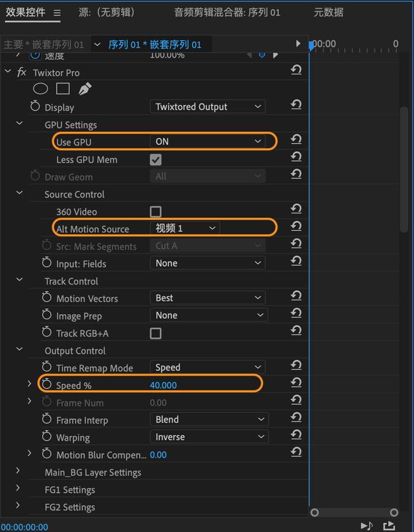Reset the Draw Geom parameter

pos(296,174)
